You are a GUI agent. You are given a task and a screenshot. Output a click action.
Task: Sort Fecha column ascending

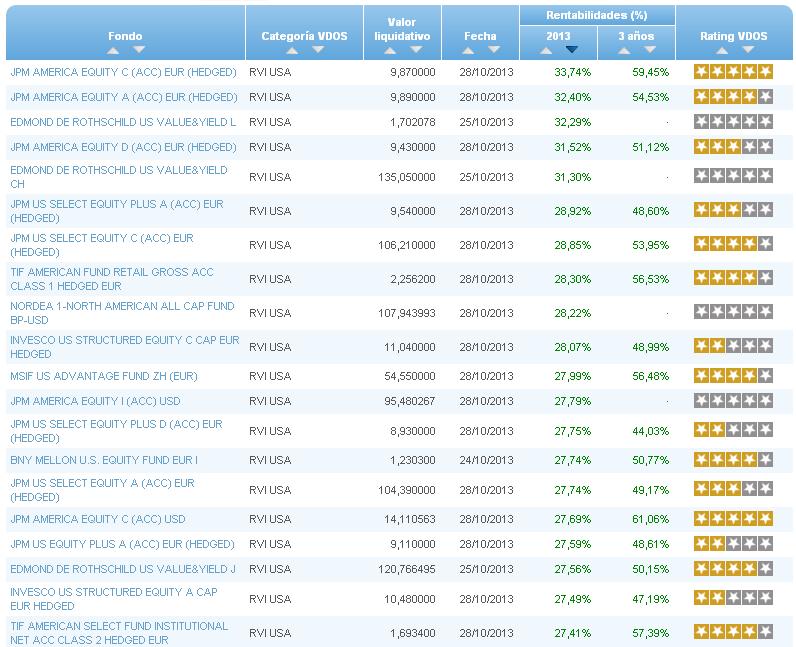tap(468, 49)
